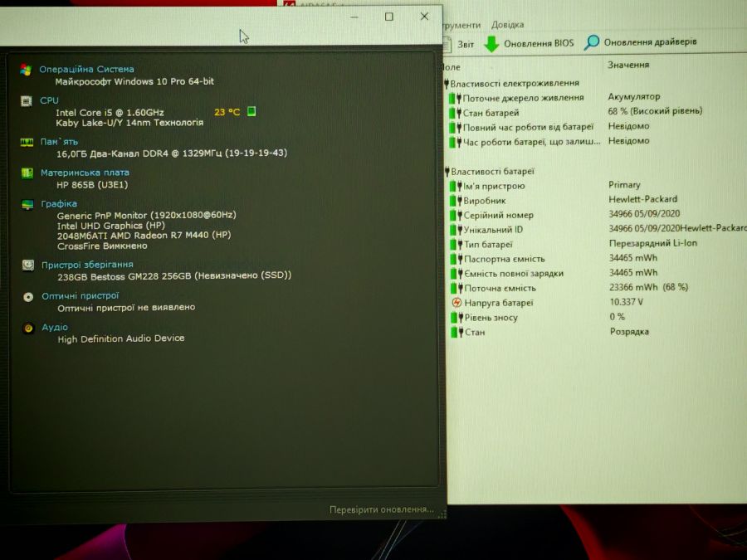Image resolution: width=747 pixels, height=560 pixels.
Task: Click the Значення column header
Action: pos(628,65)
